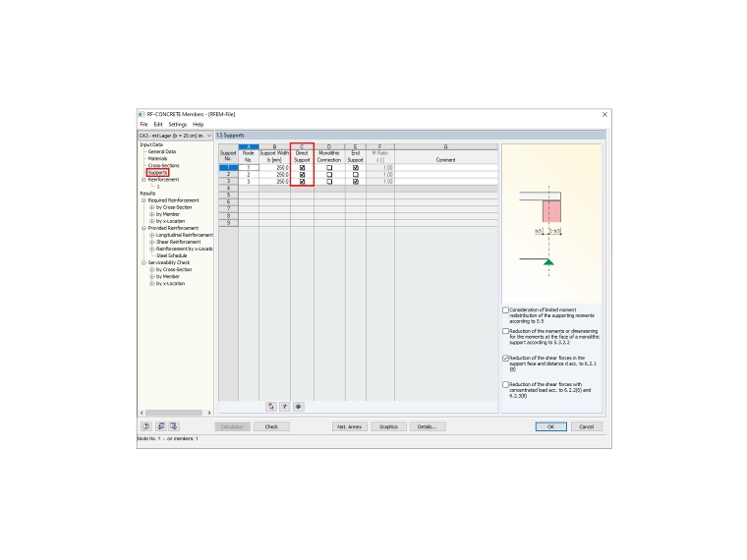
Task: Collapse the Reinforcement tree node
Action: pos(144,180)
